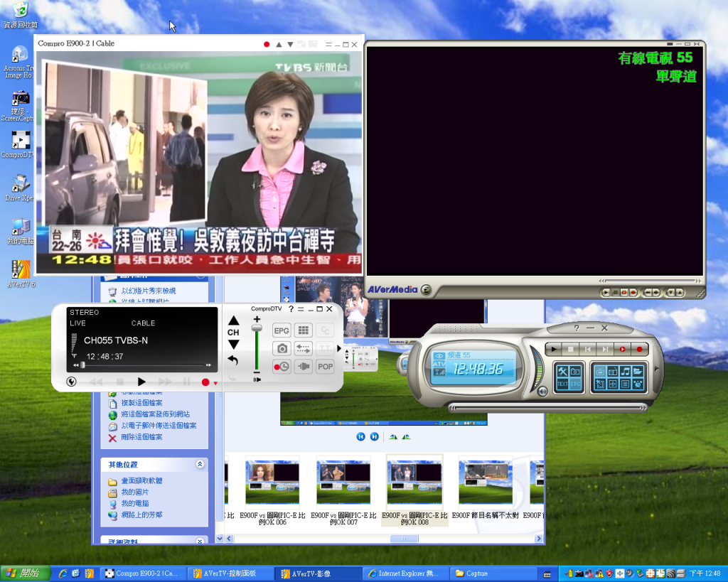Viewport: 728px width, 582px height.
Task: Open AVerTV panel help question mark
Action: (x=577, y=328)
